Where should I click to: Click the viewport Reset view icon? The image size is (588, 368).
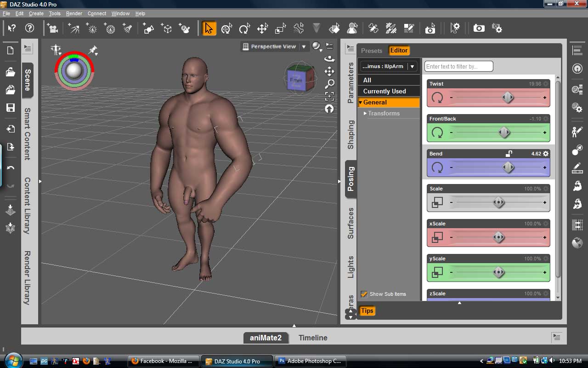tap(329, 109)
